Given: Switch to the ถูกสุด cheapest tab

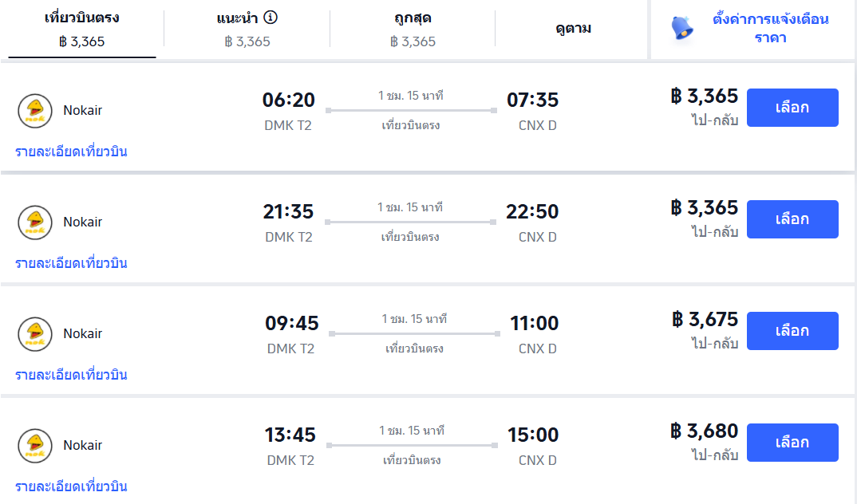Looking at the screenshot, I should tap(413, 29).
